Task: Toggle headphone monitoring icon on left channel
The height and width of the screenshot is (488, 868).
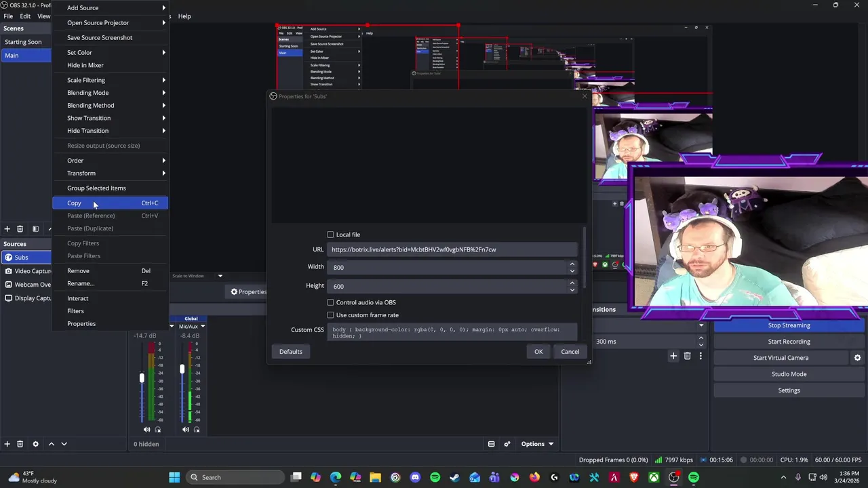Action: click(158, 430)
